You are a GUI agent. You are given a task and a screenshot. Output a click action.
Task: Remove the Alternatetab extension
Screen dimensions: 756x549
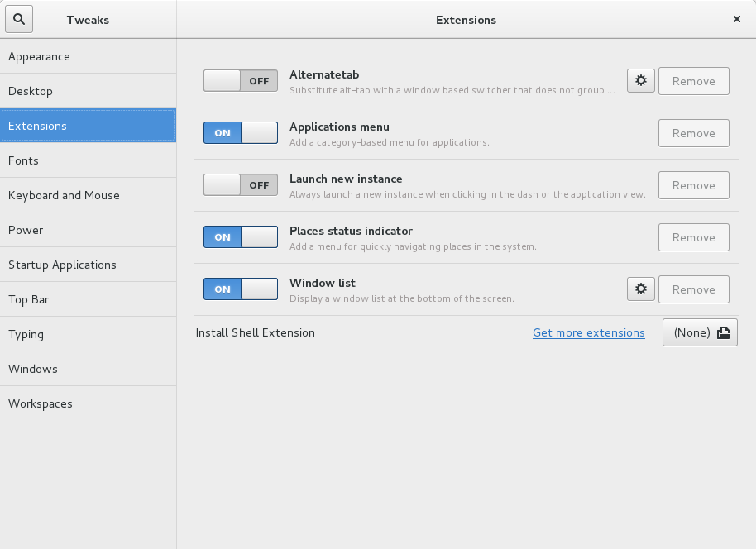693,81
